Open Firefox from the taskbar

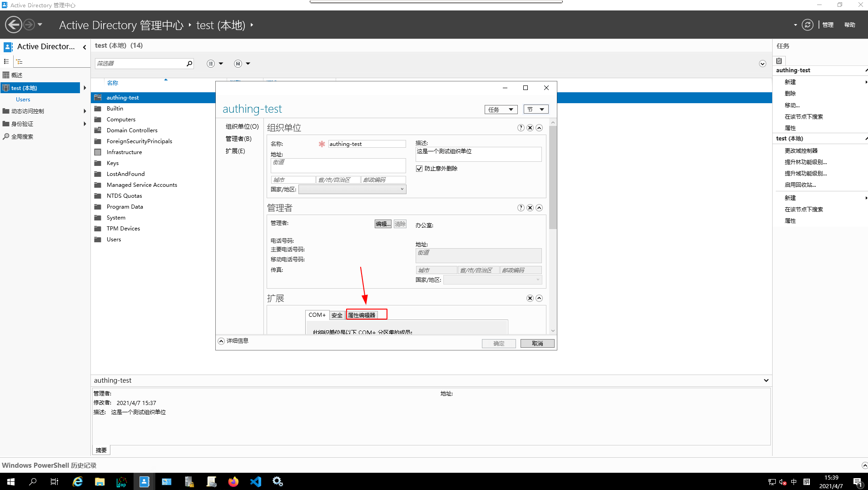(233, 481)
